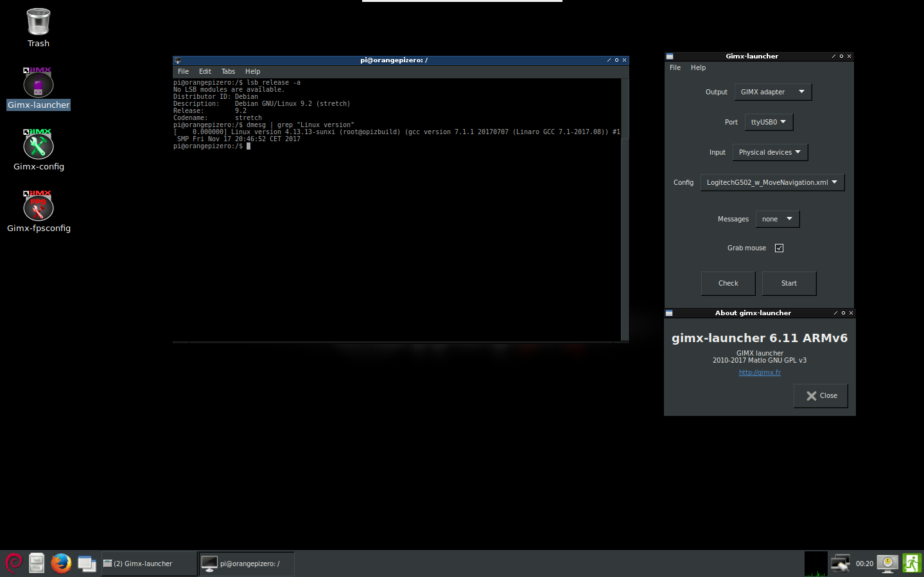Open the terminal Help menu
This screenshot has height=577, width=924.
click(x=252, y=72)
